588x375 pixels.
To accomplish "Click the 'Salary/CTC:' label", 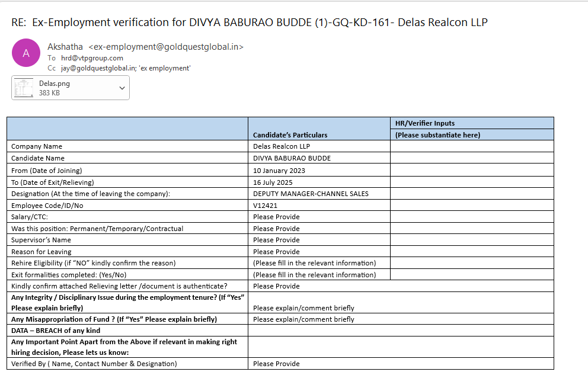I will click(x=30, y=217).
